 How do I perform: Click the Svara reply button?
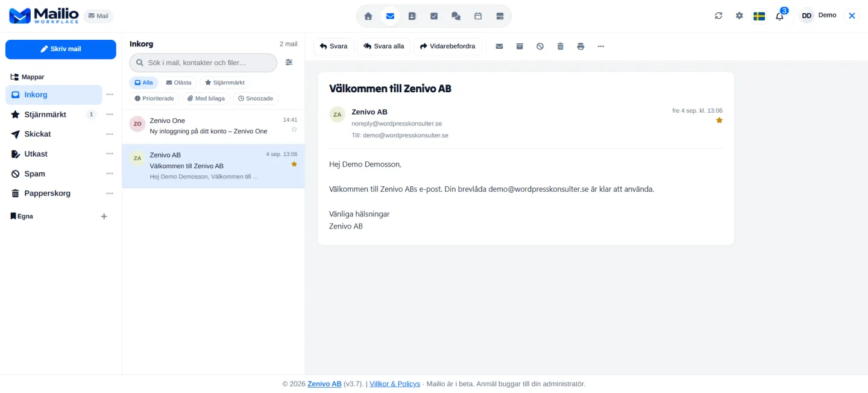(x=333, y=46)
